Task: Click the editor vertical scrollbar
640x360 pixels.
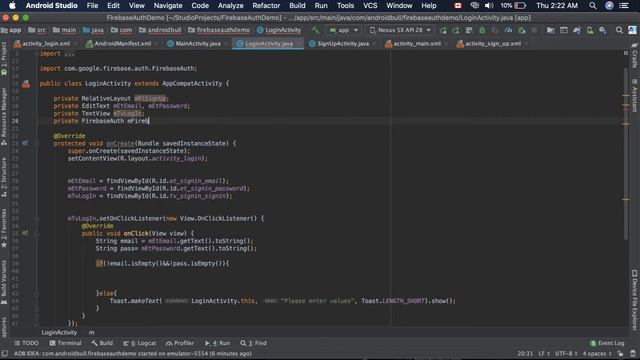Action: point(626,155)
